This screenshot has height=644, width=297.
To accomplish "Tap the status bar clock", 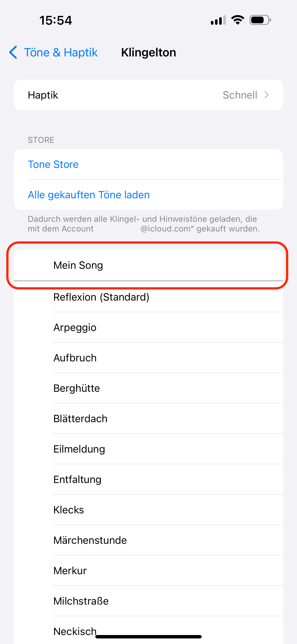I will [x=56, y=20].
